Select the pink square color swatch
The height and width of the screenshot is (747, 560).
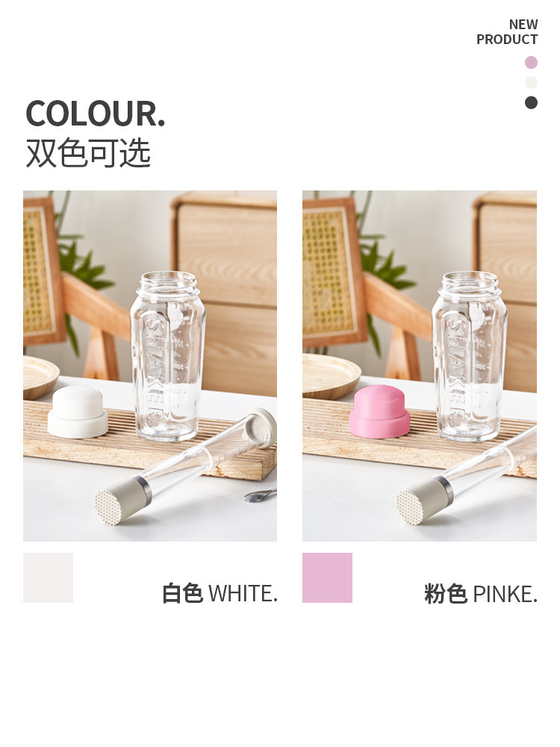[x=327, y=577]
